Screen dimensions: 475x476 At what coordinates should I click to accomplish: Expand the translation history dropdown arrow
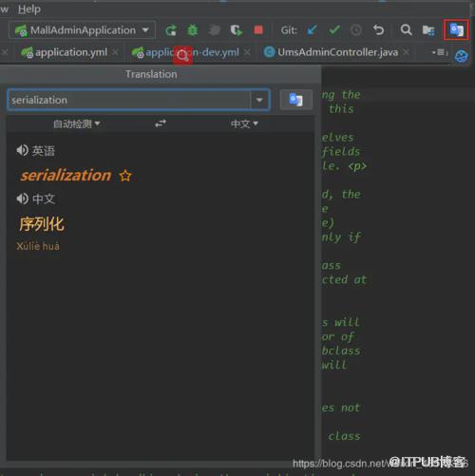(259, 100)
